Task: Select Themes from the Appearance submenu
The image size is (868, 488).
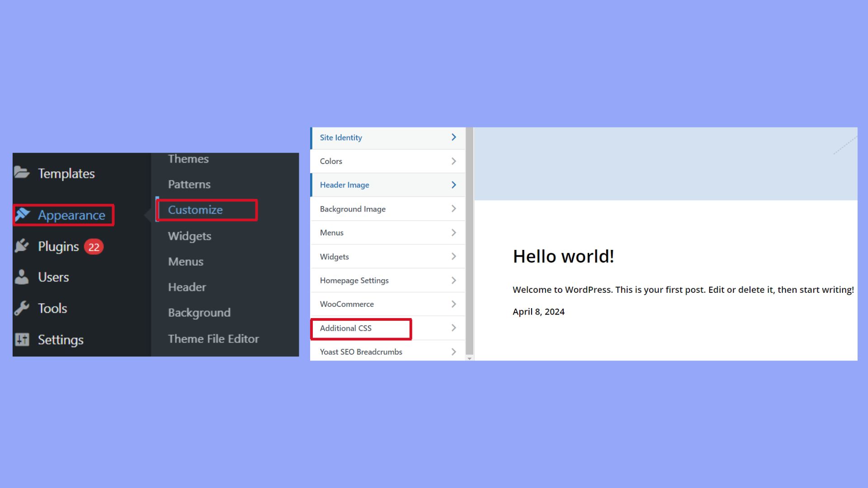Action: [x=188, y=159]
